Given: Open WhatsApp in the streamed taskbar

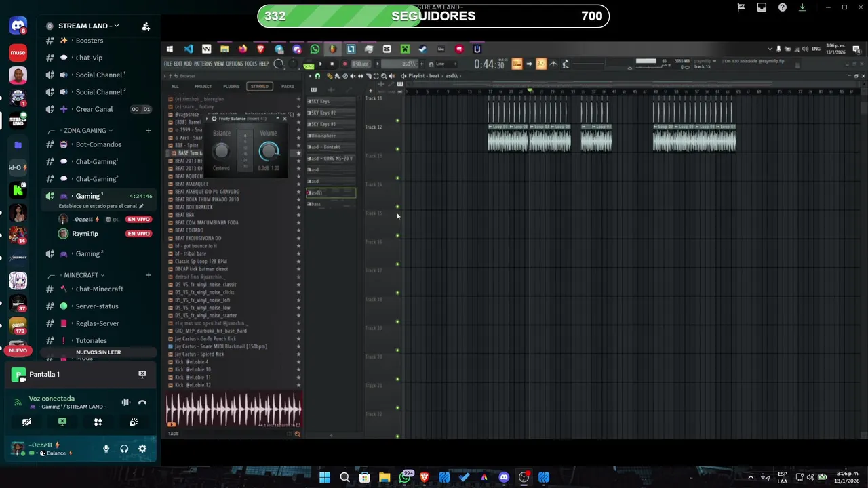Looking at the screenshot, I should pos(315,49).
